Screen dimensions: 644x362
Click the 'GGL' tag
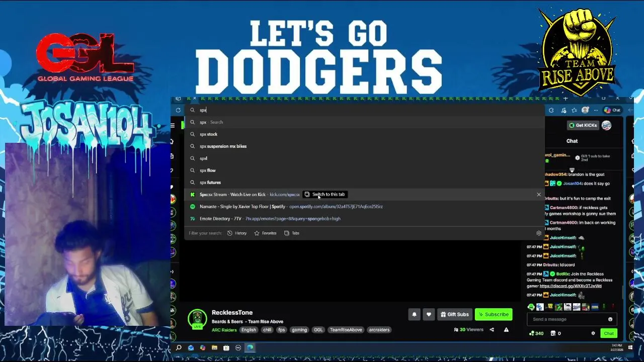[318, 330]
